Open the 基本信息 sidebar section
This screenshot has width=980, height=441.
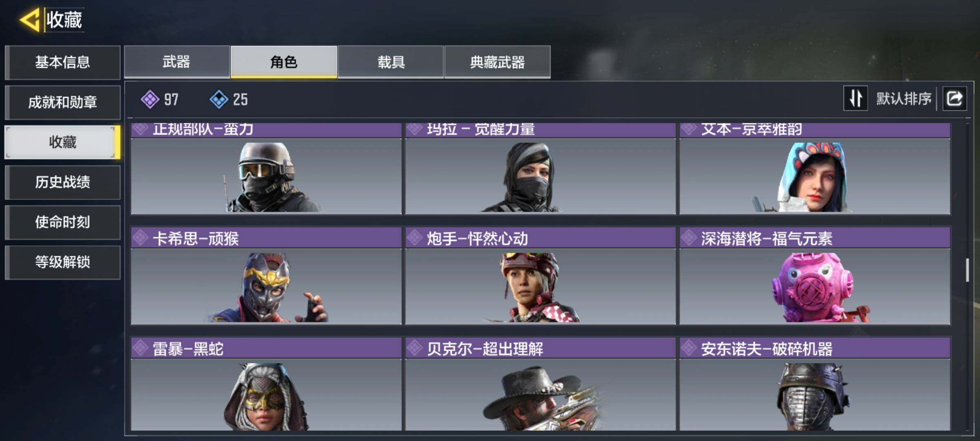point(62,62)
